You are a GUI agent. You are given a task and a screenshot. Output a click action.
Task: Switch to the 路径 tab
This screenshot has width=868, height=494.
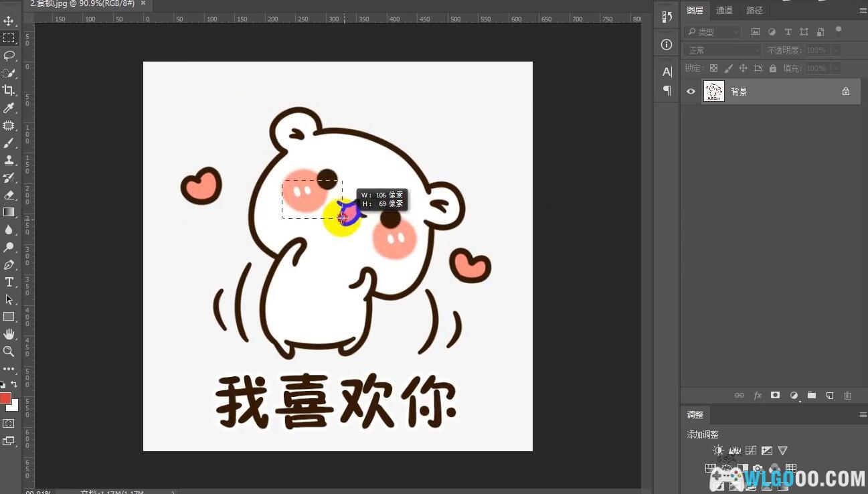click(754, 10)
